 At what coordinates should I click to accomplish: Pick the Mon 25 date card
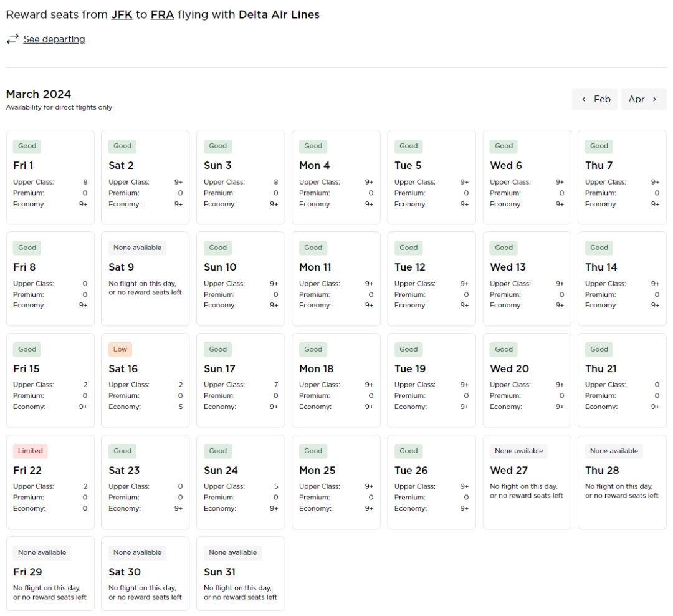336,482
